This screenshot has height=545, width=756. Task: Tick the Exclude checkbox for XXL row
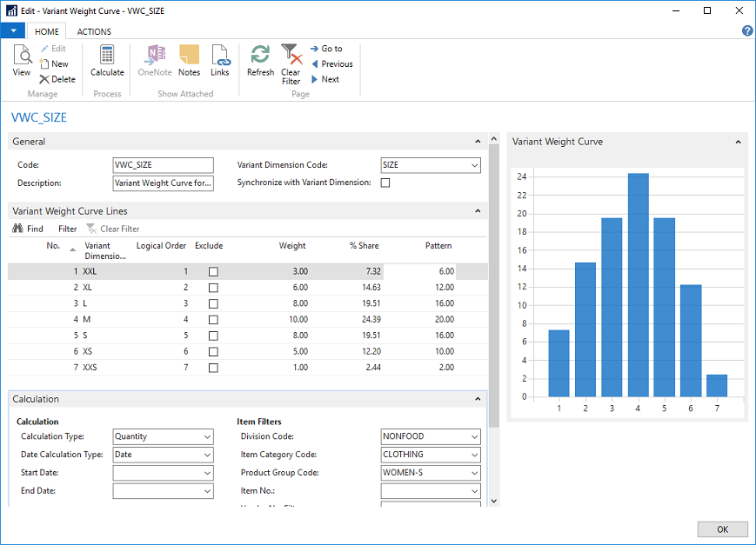[213, 272]
